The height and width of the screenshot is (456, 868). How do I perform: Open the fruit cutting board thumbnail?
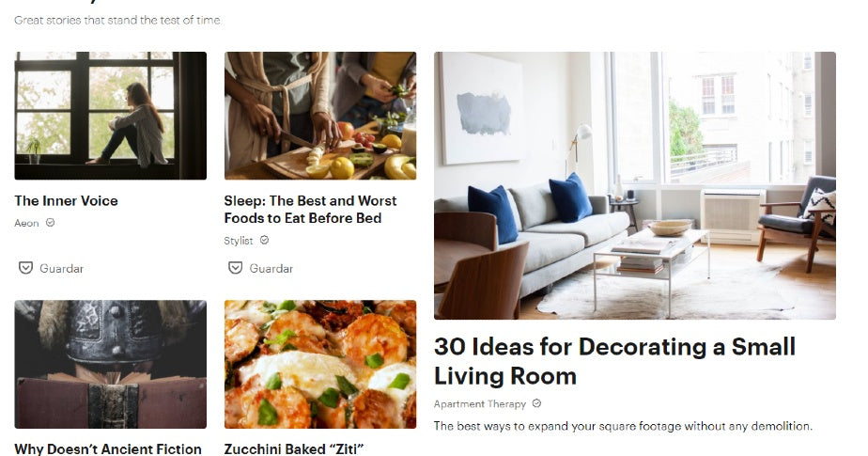320,116
